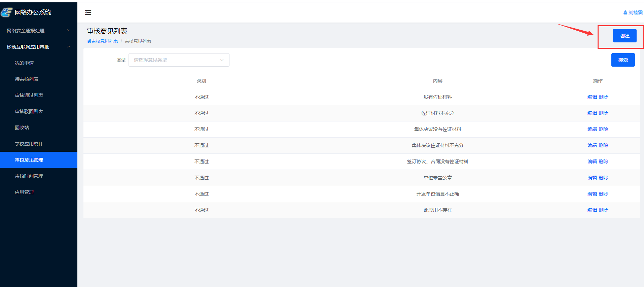Open the 回收站 sidebar item
The height and width of the screenshot is (287, 644).
[x=22, y=128]
